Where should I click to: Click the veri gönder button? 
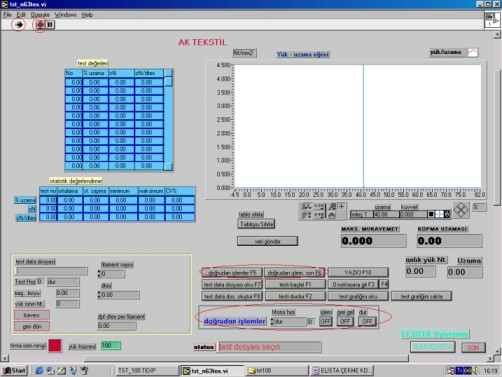click(267, 241)
